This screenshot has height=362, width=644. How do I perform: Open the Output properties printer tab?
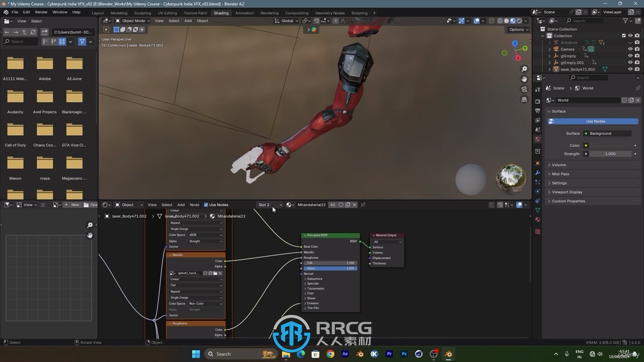click(x=538, y=111)
